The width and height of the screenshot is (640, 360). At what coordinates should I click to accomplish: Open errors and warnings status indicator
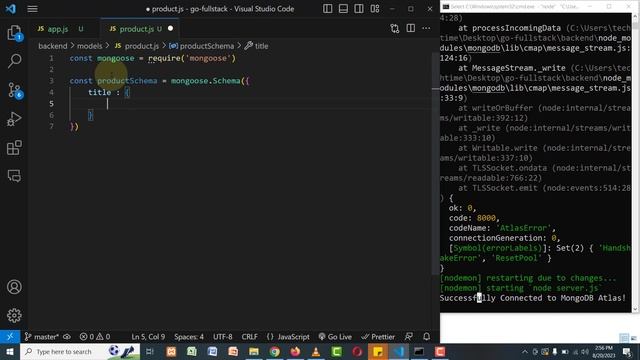pyautogui.click(x=95, y=337)
